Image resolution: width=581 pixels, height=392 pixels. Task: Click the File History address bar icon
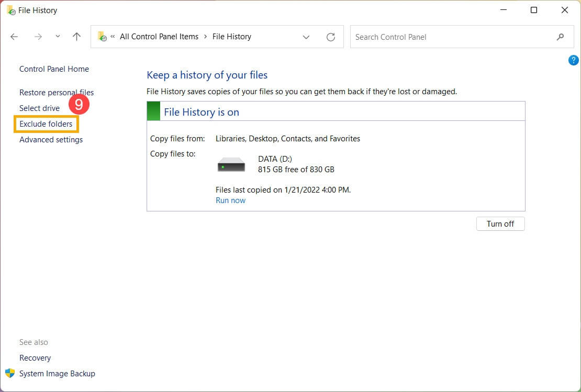pos(102,37)
